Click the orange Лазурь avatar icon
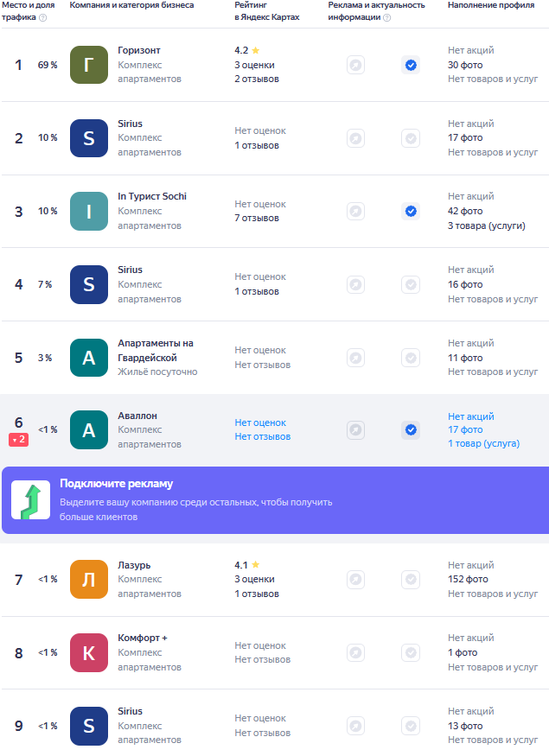This screenshot has width=549, height=756. (89, 579)
